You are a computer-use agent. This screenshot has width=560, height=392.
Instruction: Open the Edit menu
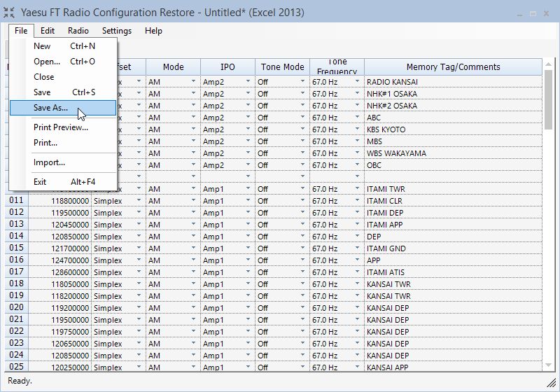[x=48, y=31]
